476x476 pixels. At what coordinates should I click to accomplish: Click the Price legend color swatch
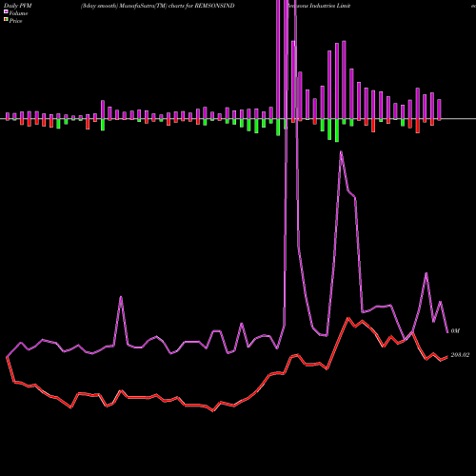[6, 20]
